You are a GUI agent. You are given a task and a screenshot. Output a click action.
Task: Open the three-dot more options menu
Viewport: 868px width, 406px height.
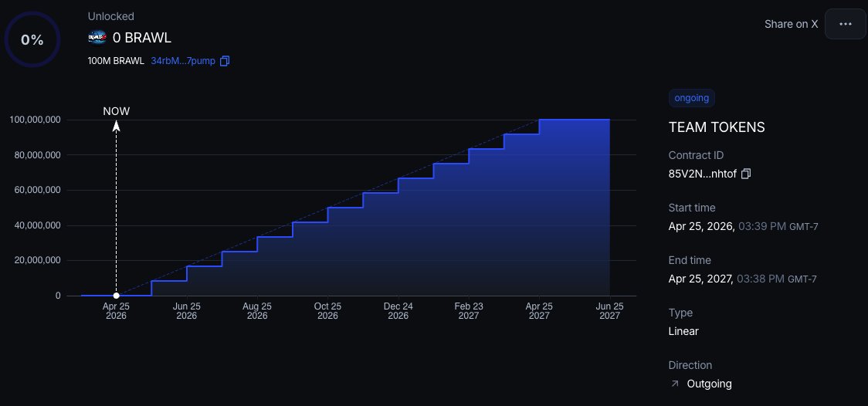click(845, 24)
